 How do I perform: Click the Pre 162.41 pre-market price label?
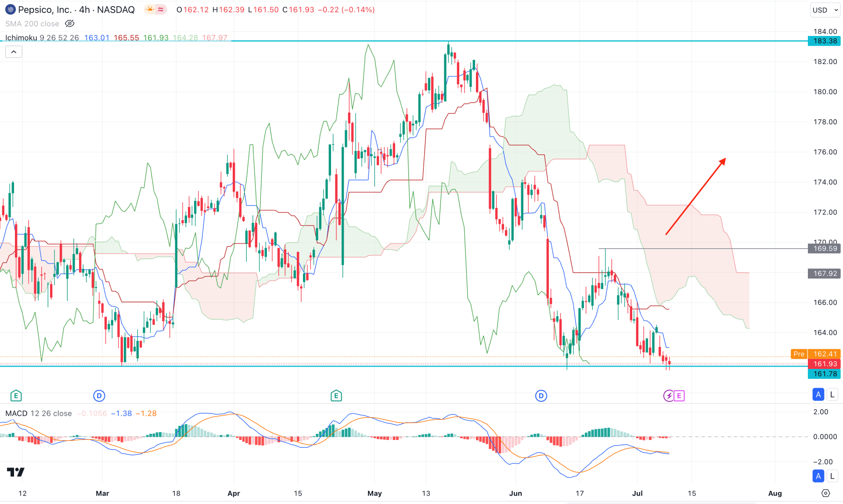pyautogui.click(x=815, y=354)
